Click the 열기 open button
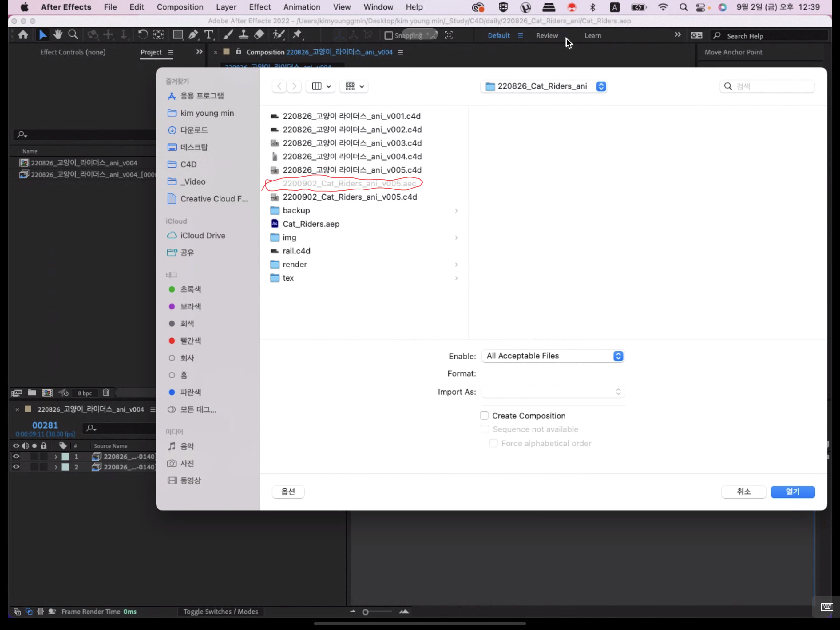Viewport: 840px width, 630px height. [793, 492]
